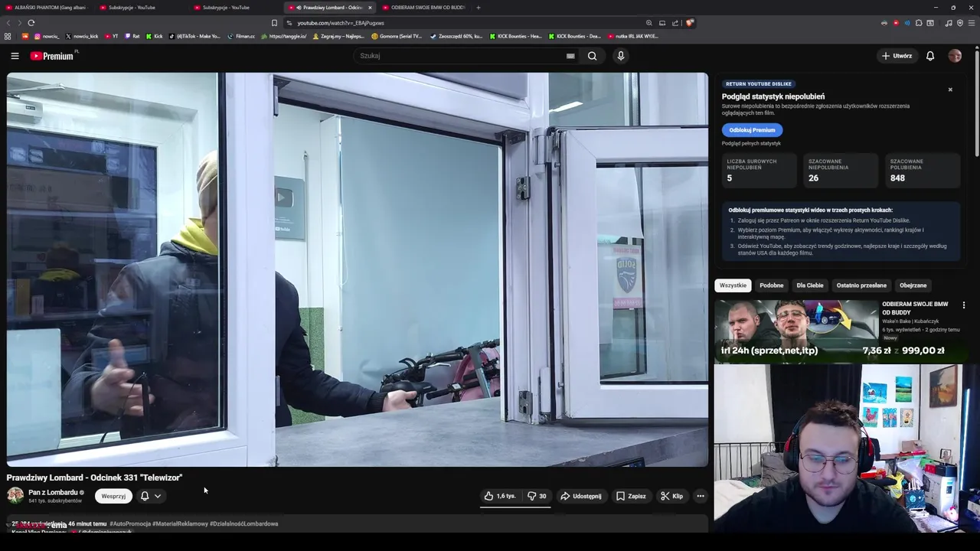
Task: Click the Wesprzyj button
Action: point(113,496)
